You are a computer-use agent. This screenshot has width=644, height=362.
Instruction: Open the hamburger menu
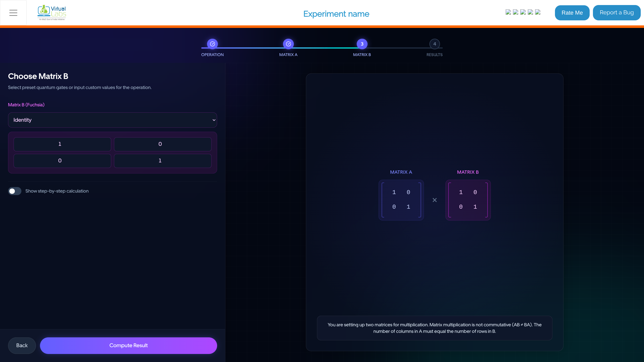tap(13, 13)
